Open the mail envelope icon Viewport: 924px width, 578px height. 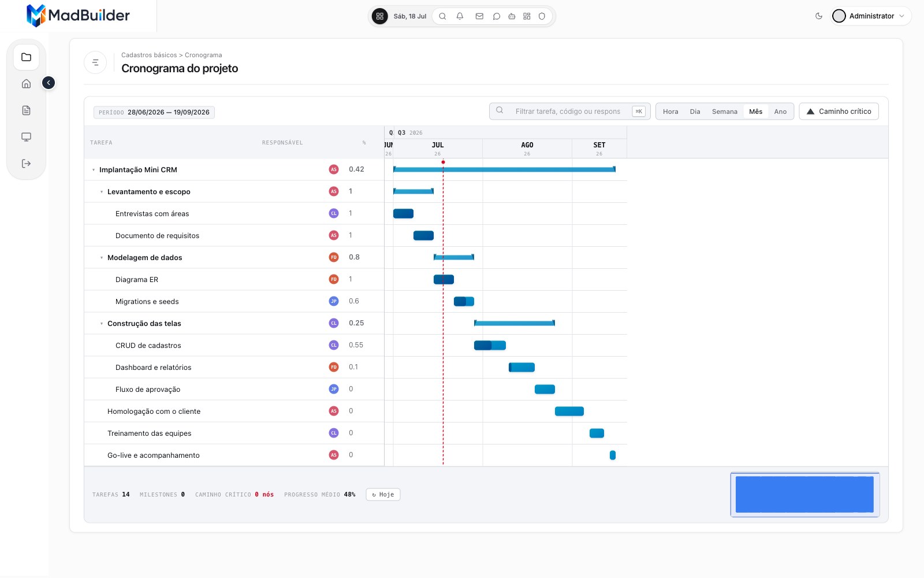point(479,16)
